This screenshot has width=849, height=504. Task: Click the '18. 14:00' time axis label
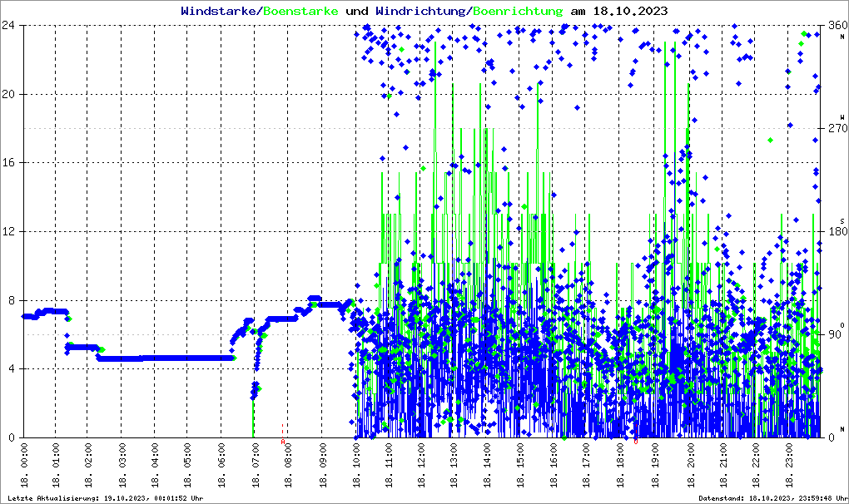[x=488, y=465]
